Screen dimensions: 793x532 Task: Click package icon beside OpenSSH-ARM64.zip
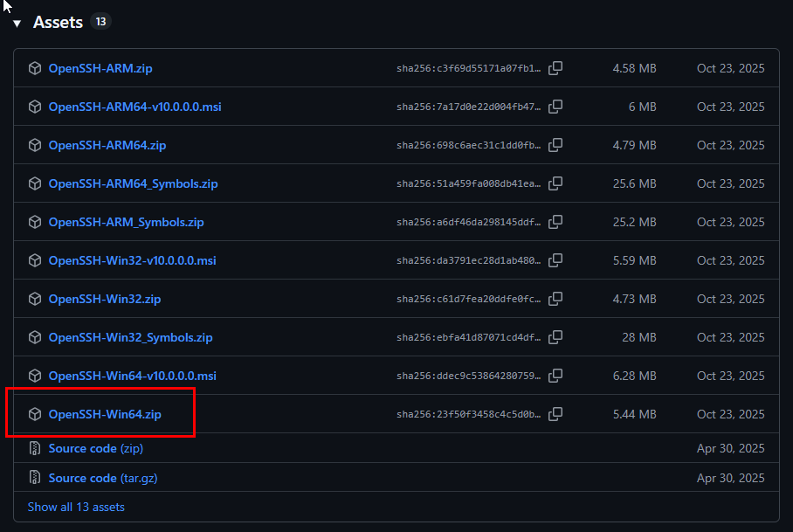click(x=35, y=145)
